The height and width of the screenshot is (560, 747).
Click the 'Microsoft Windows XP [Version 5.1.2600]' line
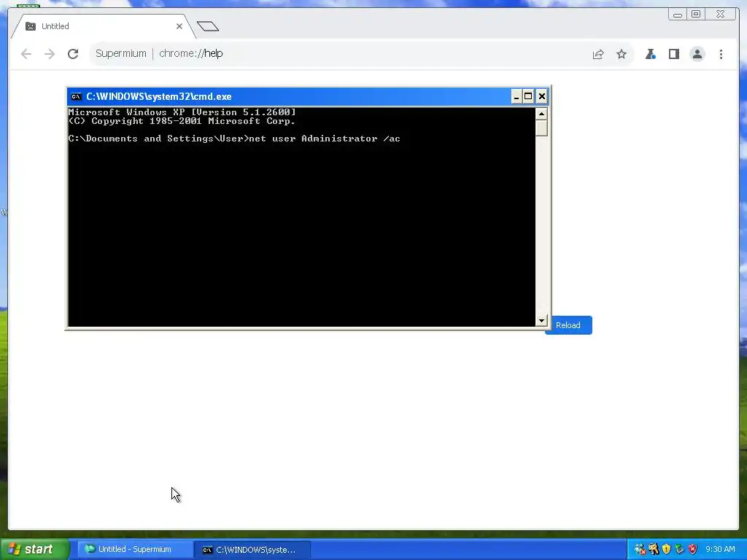(x=182, y=112)
